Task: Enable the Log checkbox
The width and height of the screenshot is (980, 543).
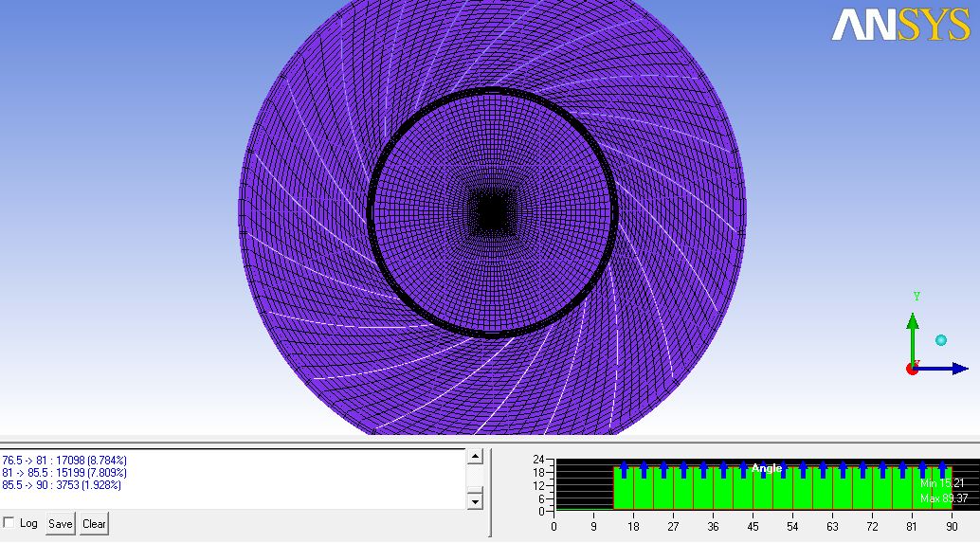Action: [x=9, y=523]
